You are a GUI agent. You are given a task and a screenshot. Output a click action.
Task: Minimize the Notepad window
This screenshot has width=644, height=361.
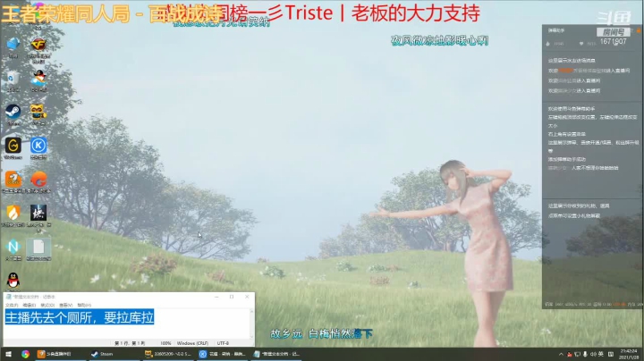point(216,297)
